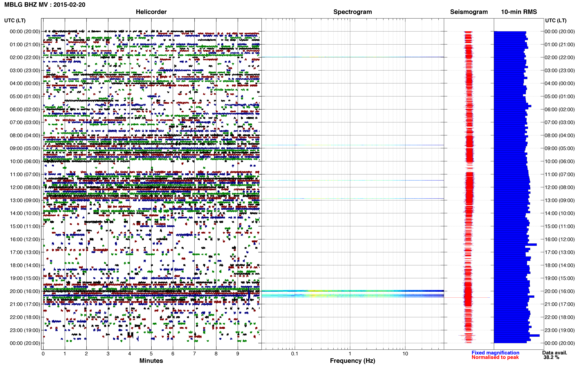This screenshot has height=368, width=588.
Task: Click right-axis time label 23:00 (19:00)
Action: 560,330
